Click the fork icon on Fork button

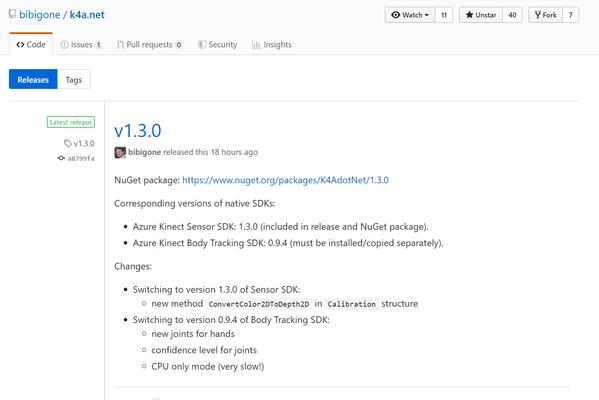[537, 15]
